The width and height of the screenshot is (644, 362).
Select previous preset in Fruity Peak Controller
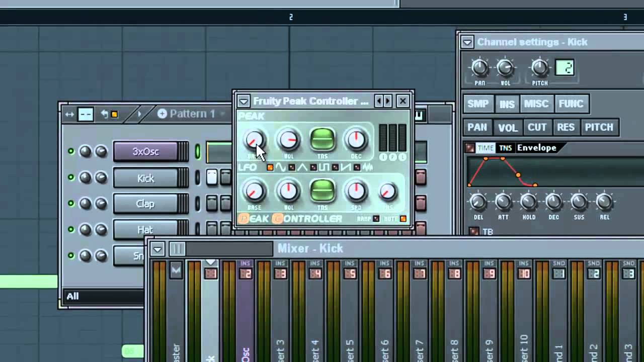pos(379,101)
